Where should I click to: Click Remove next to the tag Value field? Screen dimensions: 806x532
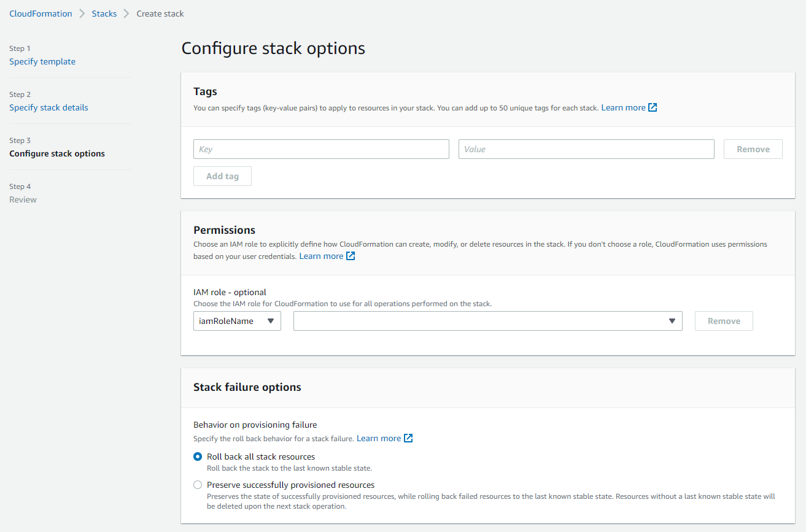click(x=753, y=148)
